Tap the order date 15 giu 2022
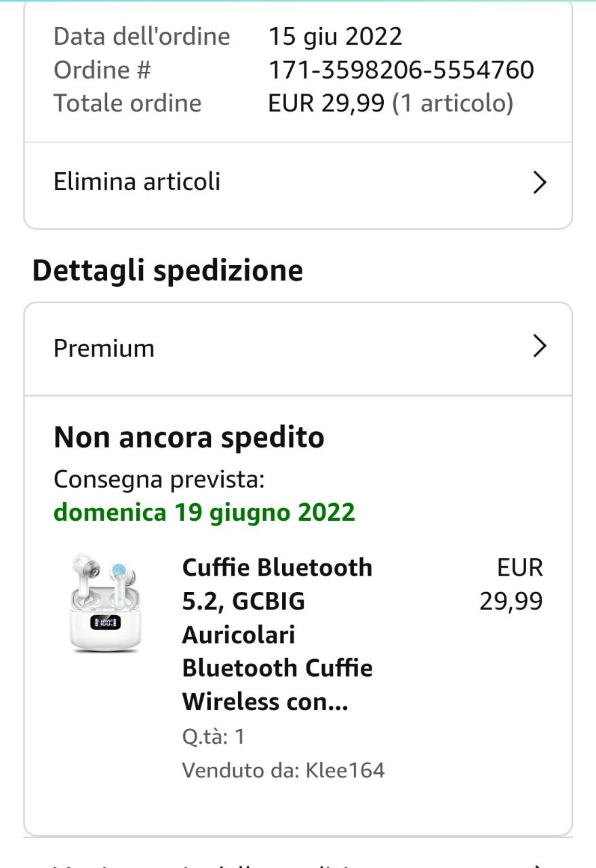The width and height of the screenshot is (596, 868). pos(336,36)
